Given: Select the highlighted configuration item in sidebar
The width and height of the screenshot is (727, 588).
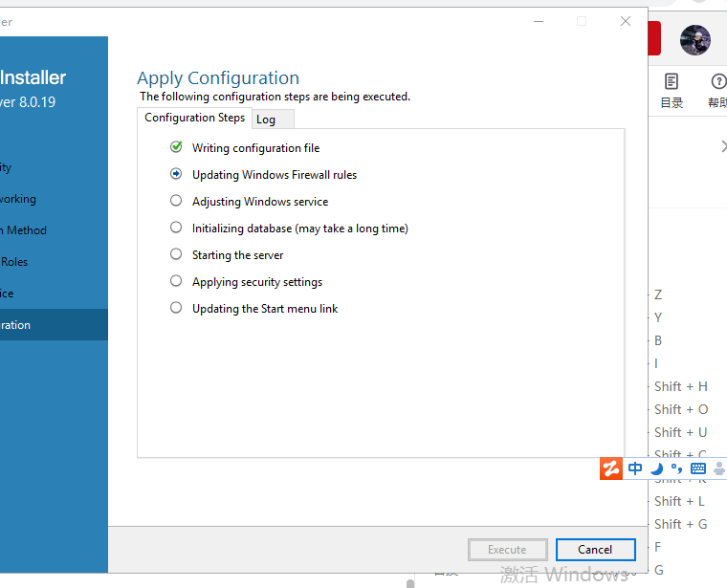Looking at the screenshot, I should (54, 325).
